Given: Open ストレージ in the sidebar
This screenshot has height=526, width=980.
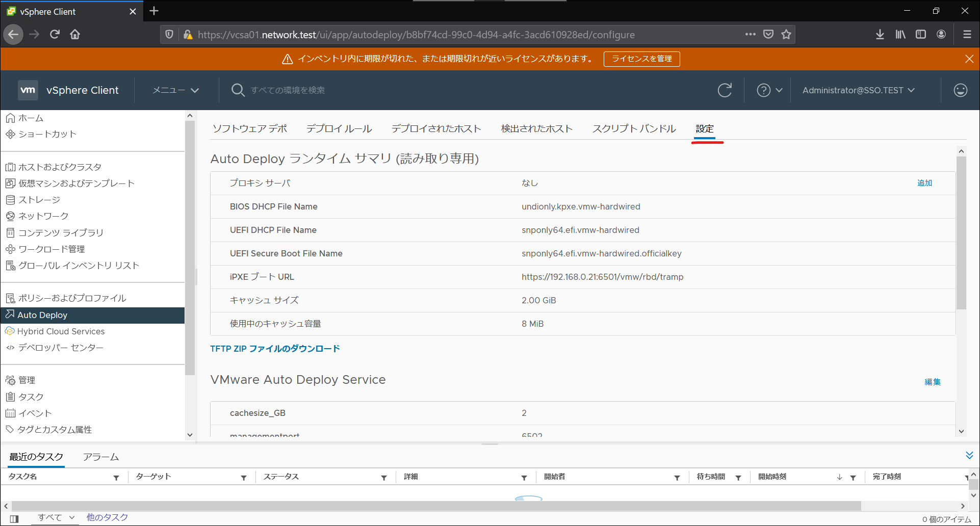Looking at the screenshot, I should coord(33,199).
